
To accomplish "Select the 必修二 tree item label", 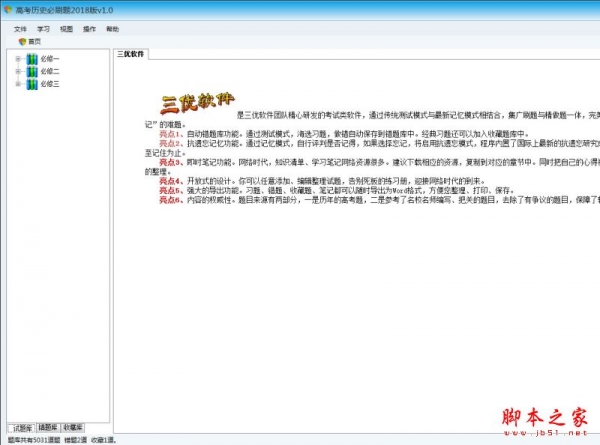I will click(x=50, y=72).
